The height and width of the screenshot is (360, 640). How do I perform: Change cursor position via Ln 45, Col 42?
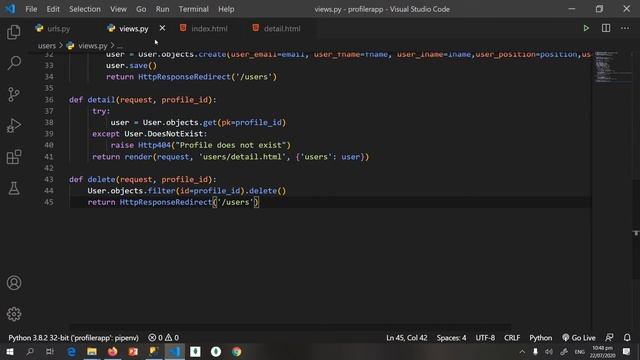click(407, 338)
